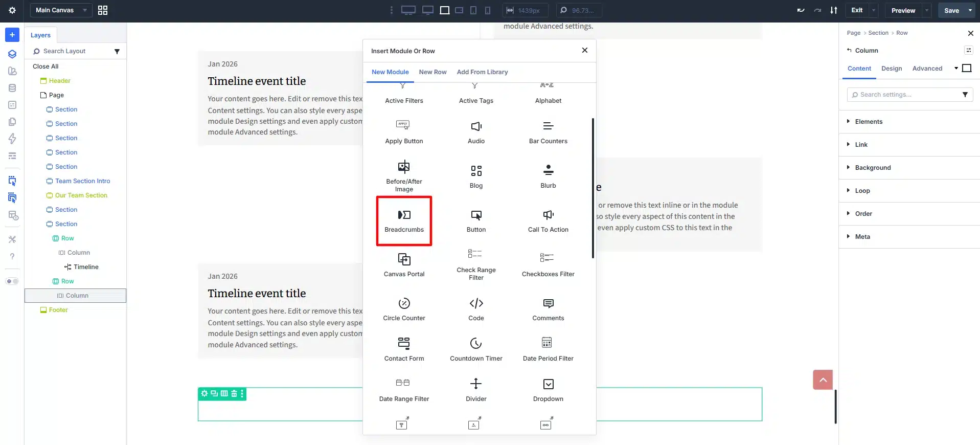
Task: Insert the Bar Counters module
Action: 548,132
